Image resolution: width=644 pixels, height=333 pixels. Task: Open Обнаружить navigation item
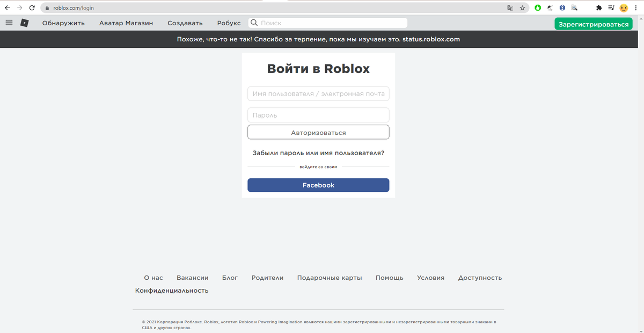[x=63, y=23]
